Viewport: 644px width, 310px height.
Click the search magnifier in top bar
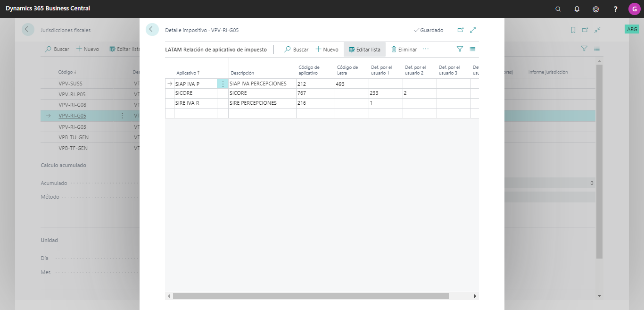tap(558, 9)
